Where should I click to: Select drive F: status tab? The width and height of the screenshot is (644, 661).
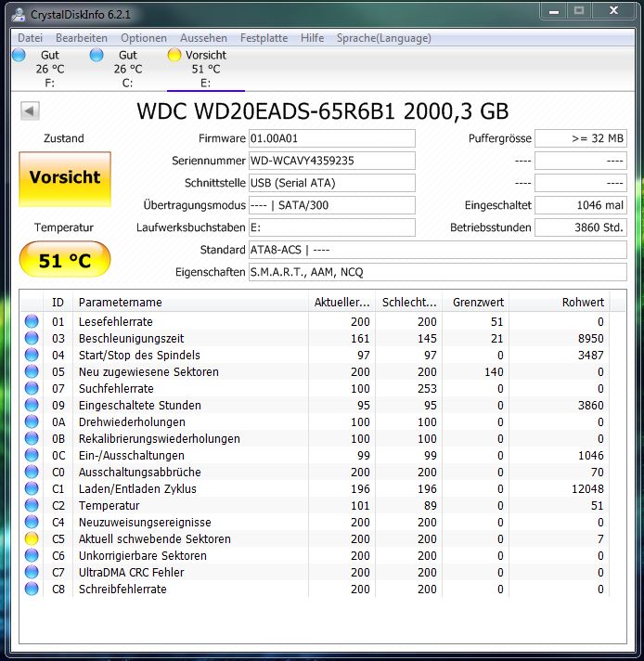50,69
